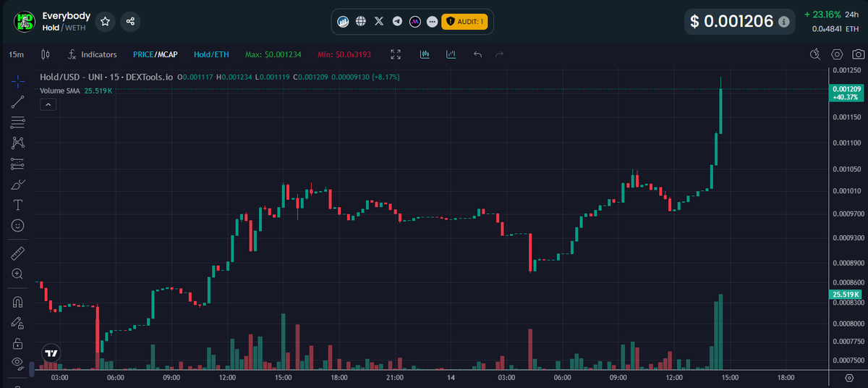Select the brush drawing tool
The width and height of the screenshot is (868, 388).
pos(18,185)
